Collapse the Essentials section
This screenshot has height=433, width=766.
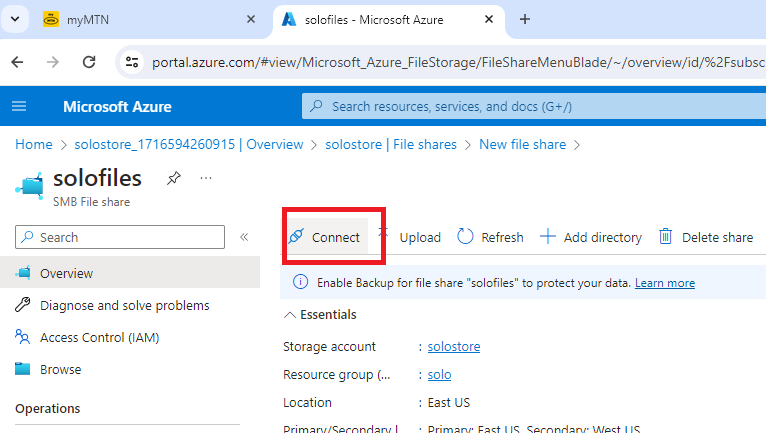coord(320,314)
